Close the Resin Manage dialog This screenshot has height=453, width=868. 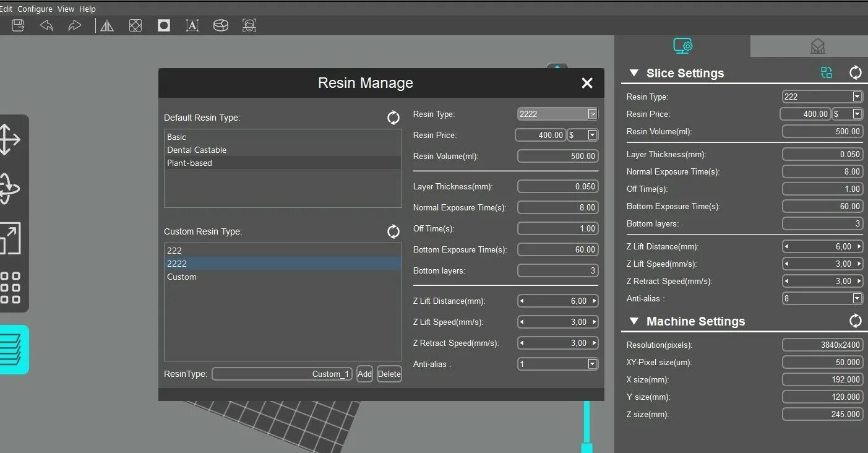click(587, 83)
